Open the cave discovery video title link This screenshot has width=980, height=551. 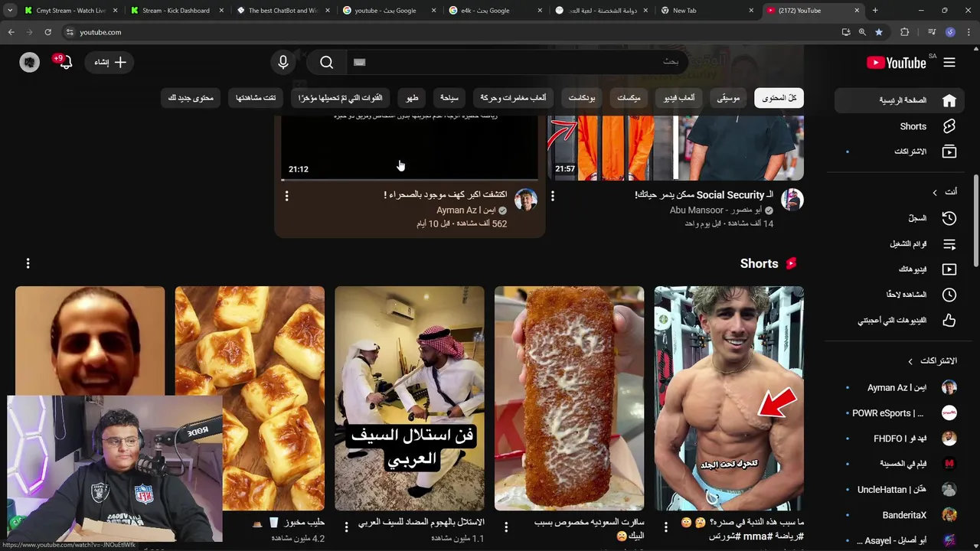(x=445, y=195)
